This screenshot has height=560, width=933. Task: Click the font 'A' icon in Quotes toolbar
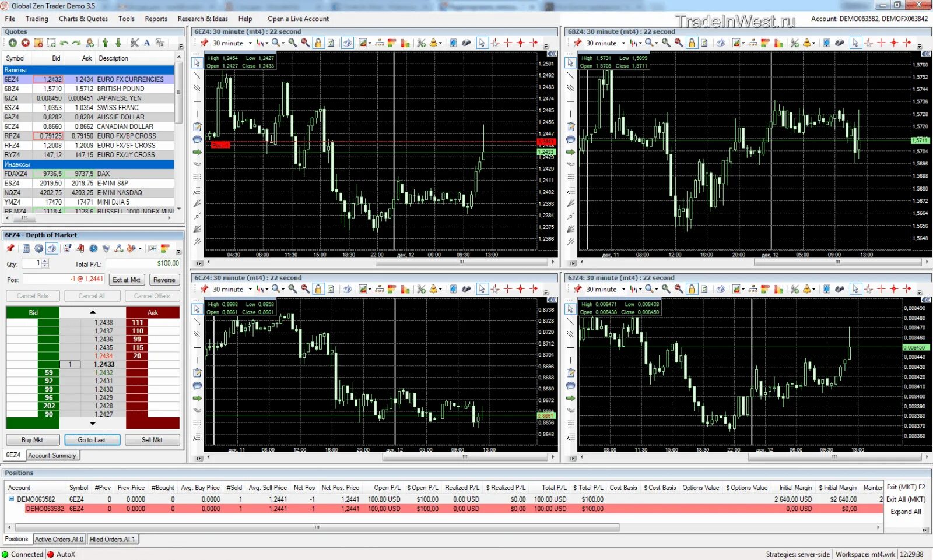(x=147, y=43)
